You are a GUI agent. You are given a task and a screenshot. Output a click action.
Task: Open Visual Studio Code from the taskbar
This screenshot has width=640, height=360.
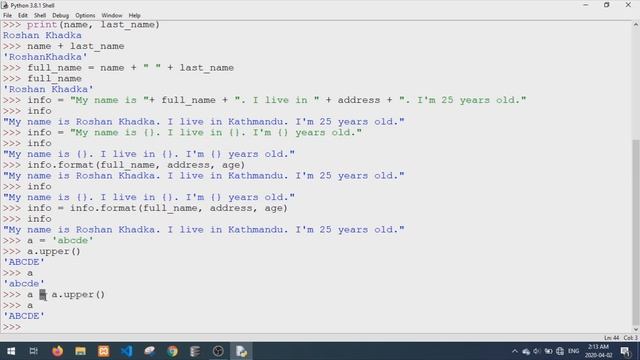[x=127, y=351]
